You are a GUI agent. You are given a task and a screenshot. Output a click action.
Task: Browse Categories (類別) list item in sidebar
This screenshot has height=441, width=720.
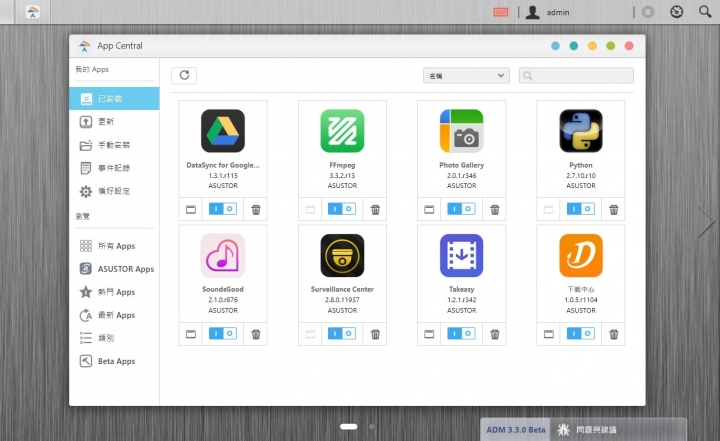point(114,338)
